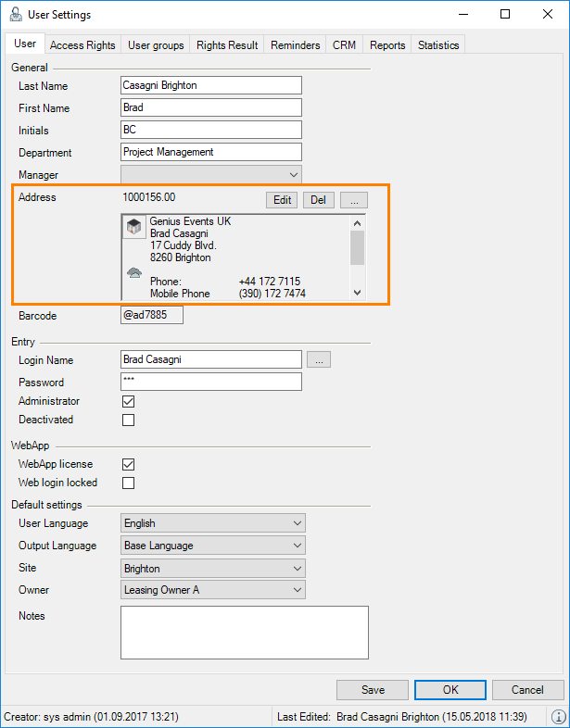Click the telephone icon beside Phone
Screen dimensions: 570x728
pos(134,274)
